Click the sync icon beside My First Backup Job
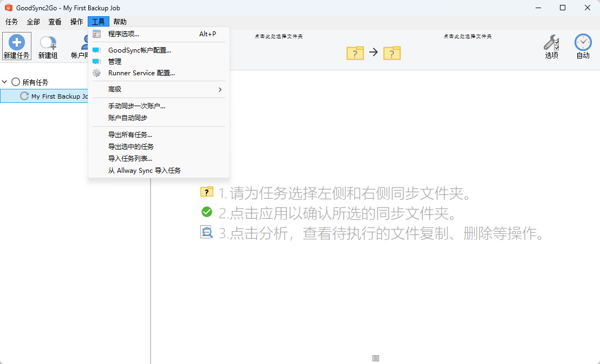 pyautogui.click(x=24, y=96)
